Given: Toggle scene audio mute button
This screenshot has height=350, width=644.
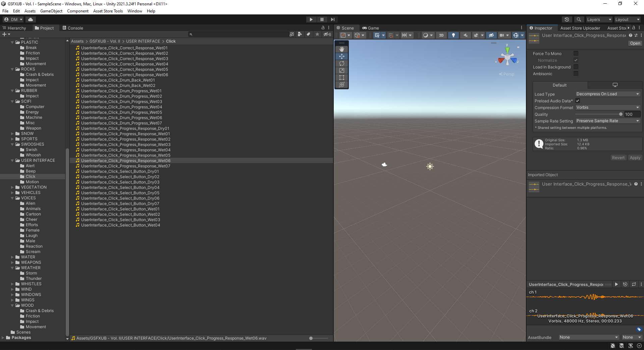Looking at the screenshot, I should click(x=466, y=35).
